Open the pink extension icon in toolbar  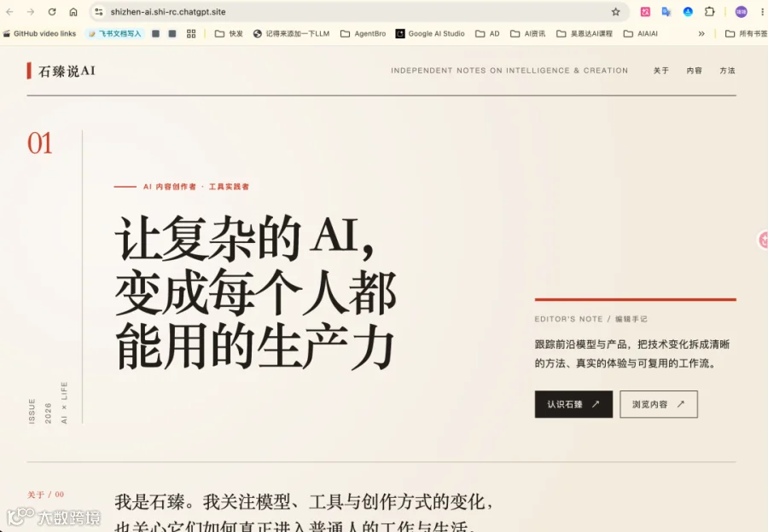tap(645, 12)
